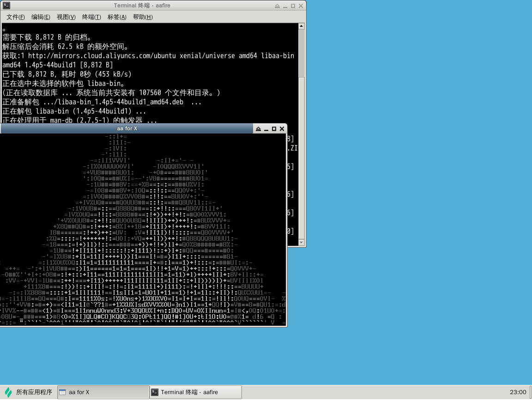Close the Terminal 终端 - aafire window
This screenshot has width=532, height=414.
click(301, 6)
